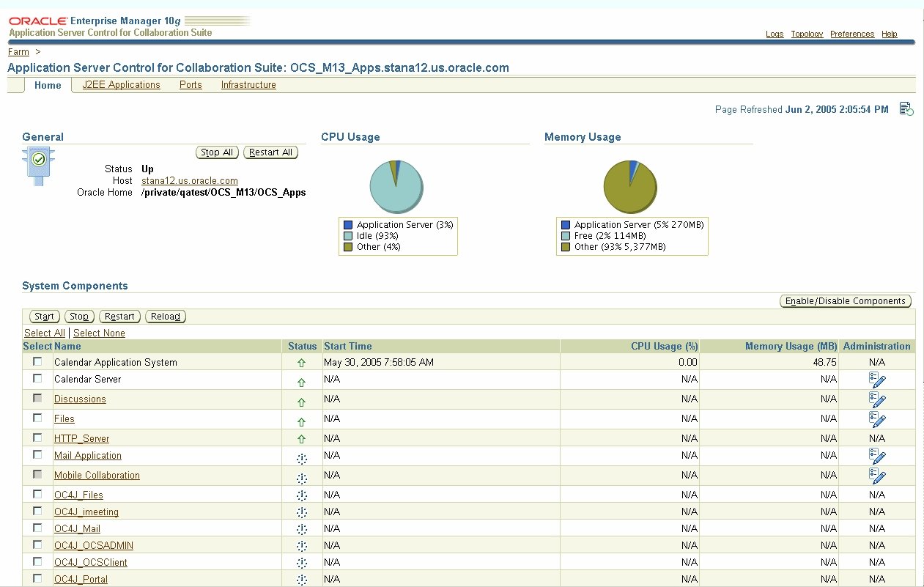The height and width of the screenshot is (587, 924).
Task: Click Application Server memory legend swatch
Action: [565, 225]
